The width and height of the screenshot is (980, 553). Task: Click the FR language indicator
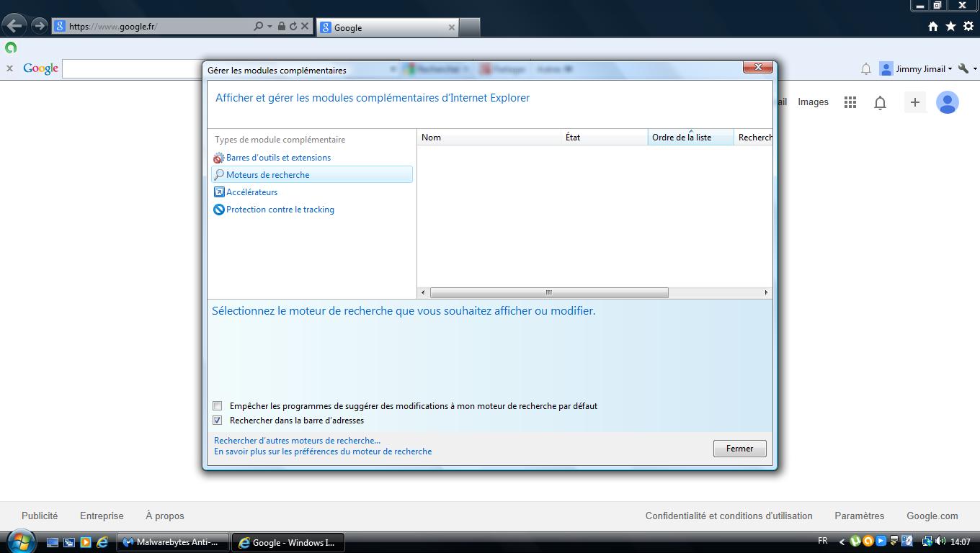[823, 541]
